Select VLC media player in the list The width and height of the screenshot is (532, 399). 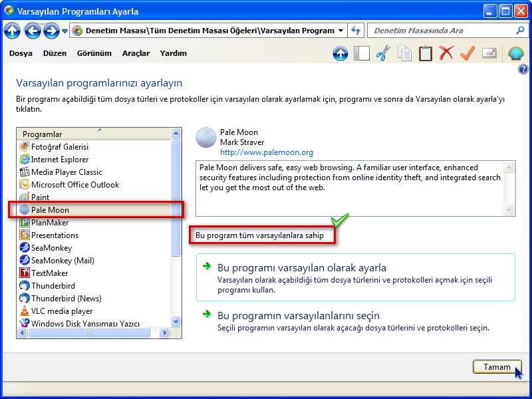94,311
